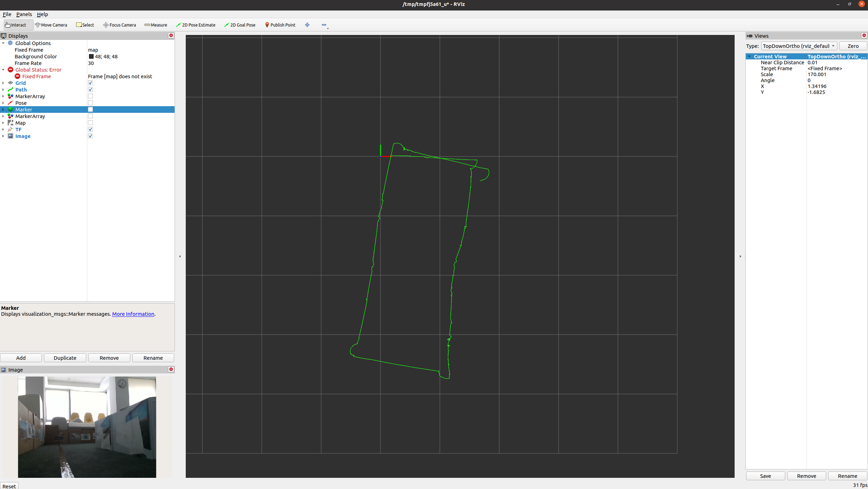Open the Background Color swatch

tap(90, 56)
